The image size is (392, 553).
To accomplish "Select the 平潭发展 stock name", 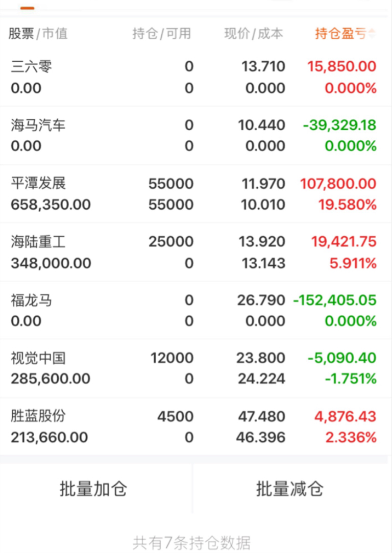I will point(38,183).
